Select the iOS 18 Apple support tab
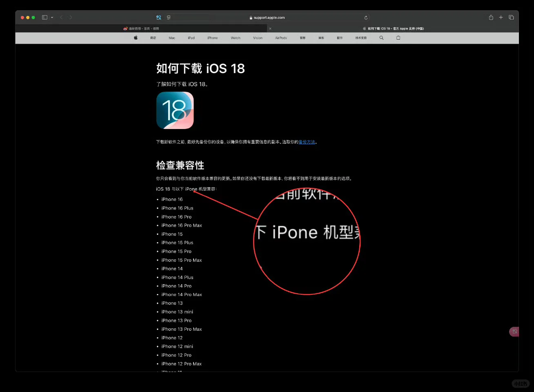 (x=394, y=29)
